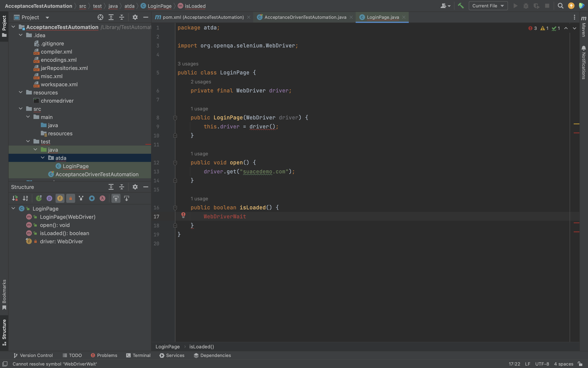This screenshot has width=588, height=368.
Task: Open Project panel settings gear
Action: [135, 17]
